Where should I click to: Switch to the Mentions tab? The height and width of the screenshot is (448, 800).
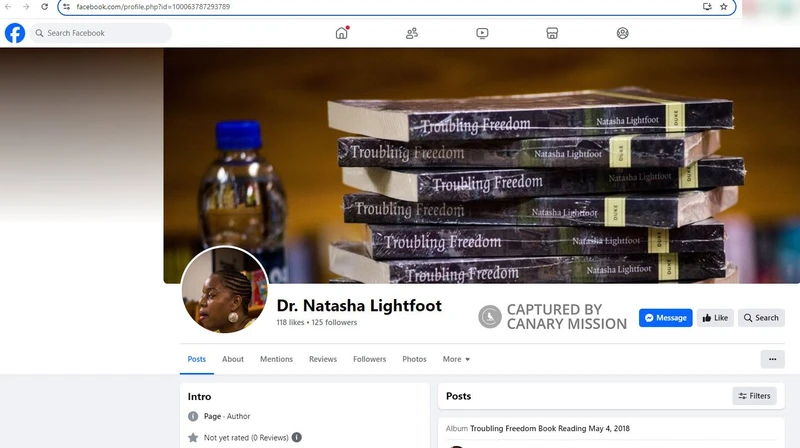point(276,359)
